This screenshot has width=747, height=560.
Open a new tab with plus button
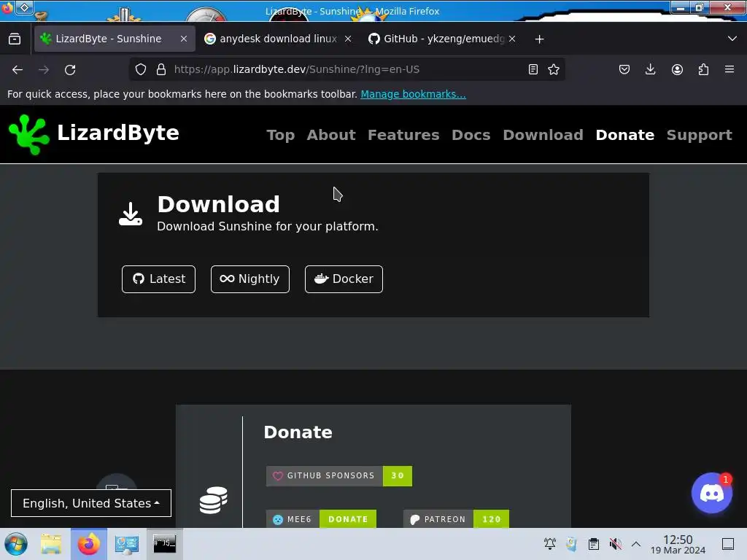[539, 39]
